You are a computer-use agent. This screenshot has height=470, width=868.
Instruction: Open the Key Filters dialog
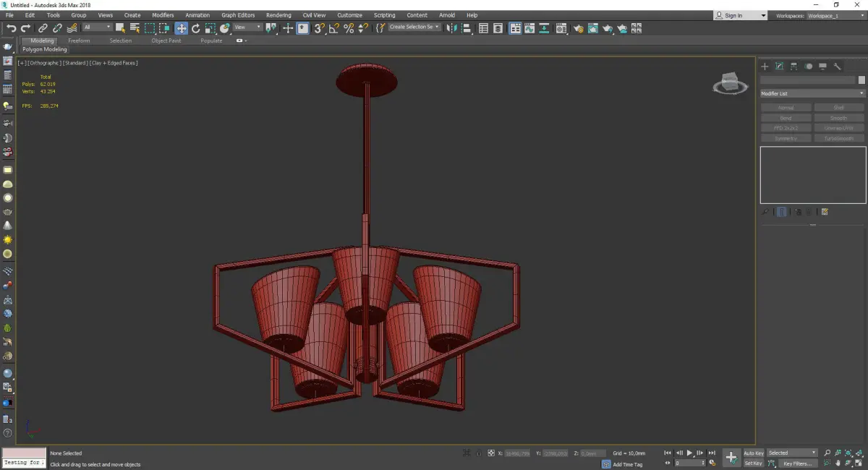tap(797, 463)
